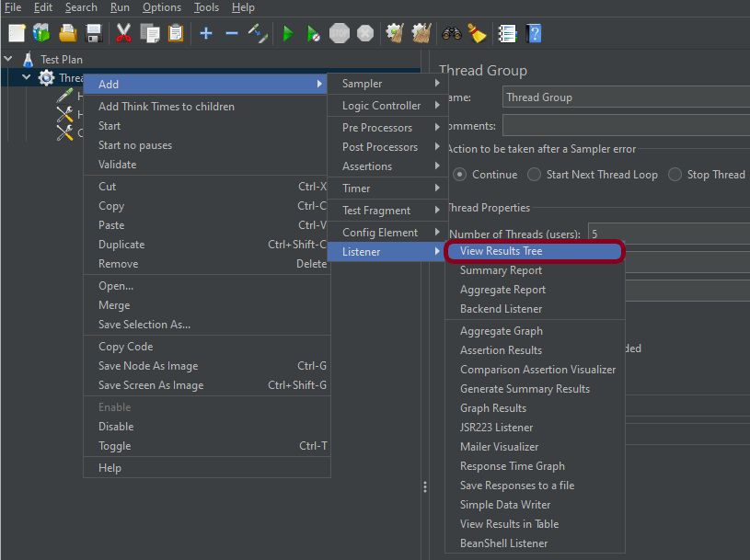The image size is (750, 560).
Task: Click the Save floppy disk icon
Action: [93, 34]
